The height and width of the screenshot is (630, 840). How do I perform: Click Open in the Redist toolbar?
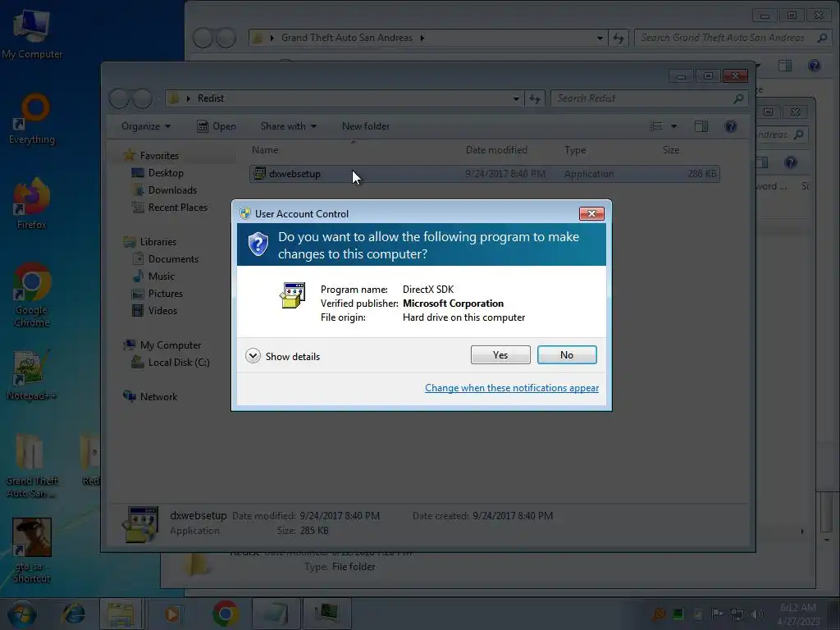click(217, 126)
